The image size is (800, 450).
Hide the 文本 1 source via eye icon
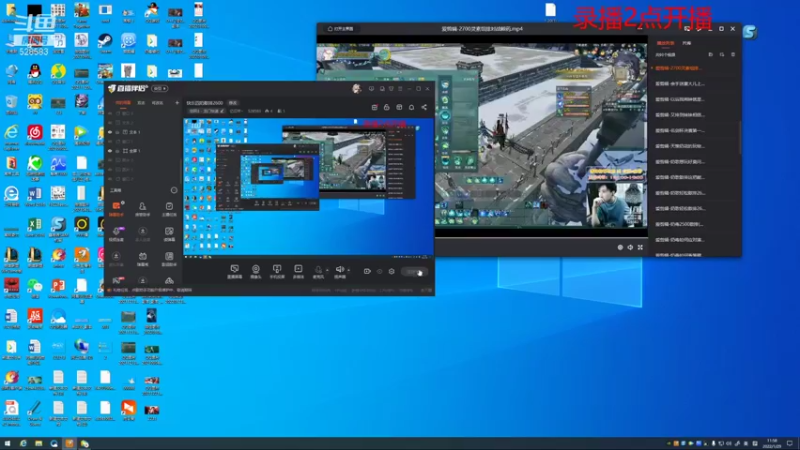[110, 132]
